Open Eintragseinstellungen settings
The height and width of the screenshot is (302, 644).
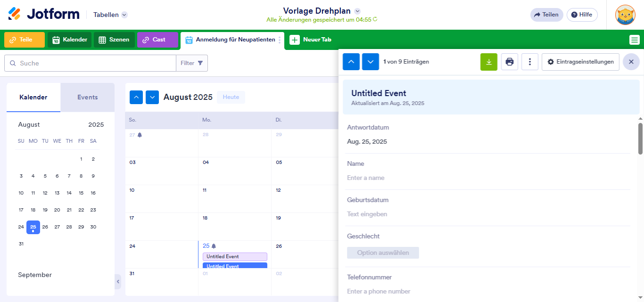pyautogui.click(x=580, y=62)
